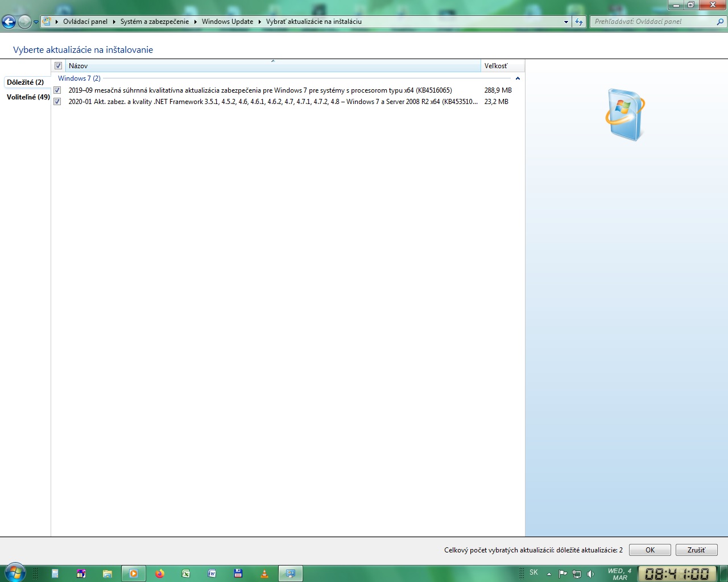The width and height of the screenshot is (728, 582).
Task: Click the Windows Update box icon
Action: pyautogui.click(x=625, y=114)
